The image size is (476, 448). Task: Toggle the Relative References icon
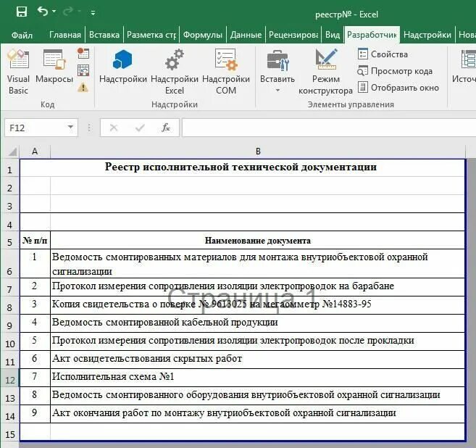83,70
